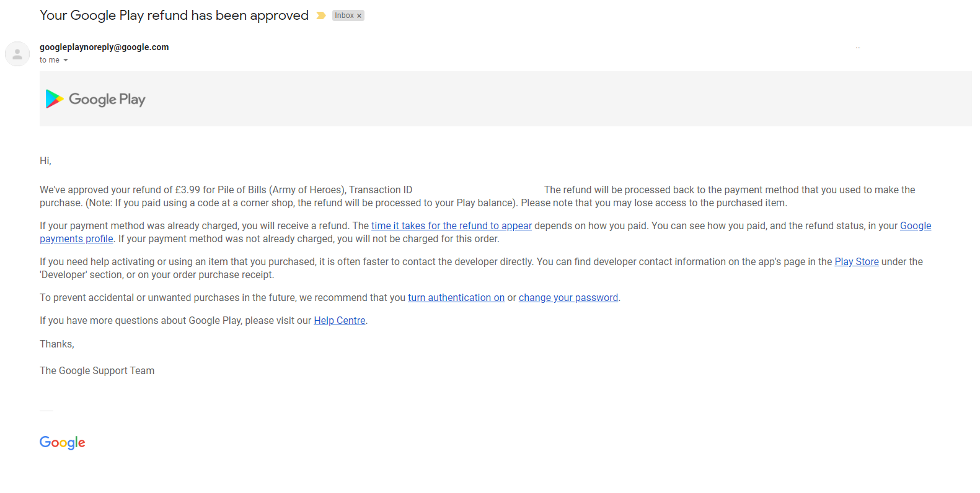The height and width of the screenshot is (493, 980).
Task: Follow the 'turn authentication on' link
Action: [x=456, y=298]
